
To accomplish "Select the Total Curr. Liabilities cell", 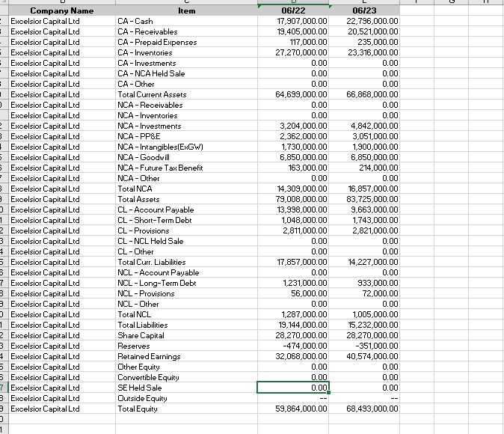I will coord(186,262).
